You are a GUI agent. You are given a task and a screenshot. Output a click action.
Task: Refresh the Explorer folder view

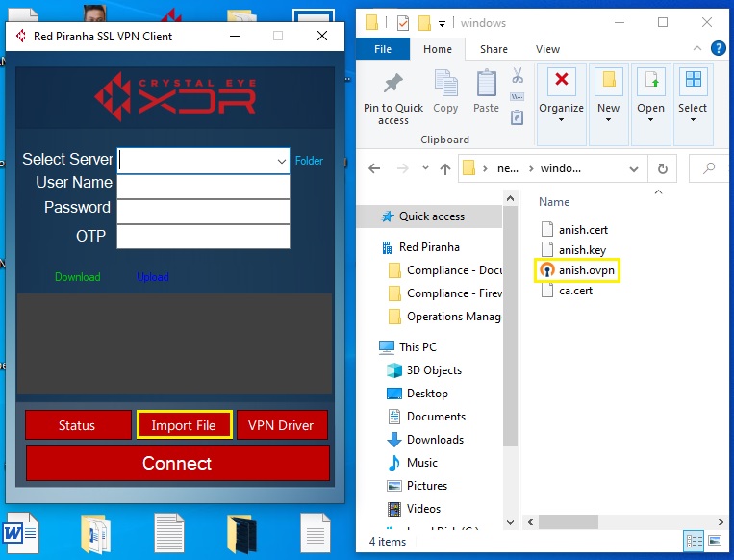[x=663, y=168]
